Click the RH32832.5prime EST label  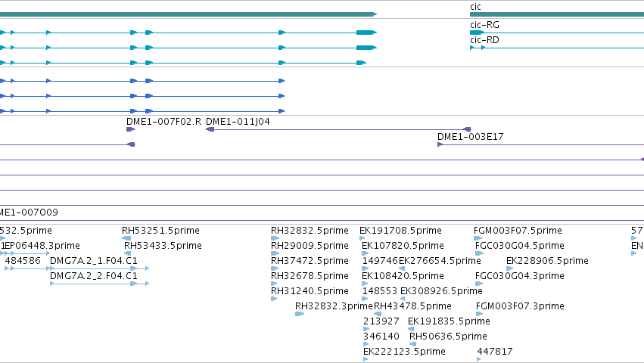pos(310,231)
